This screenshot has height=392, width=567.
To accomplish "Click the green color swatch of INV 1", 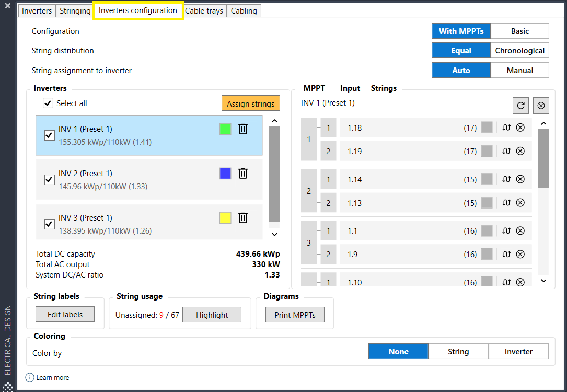I will point(225,129).
